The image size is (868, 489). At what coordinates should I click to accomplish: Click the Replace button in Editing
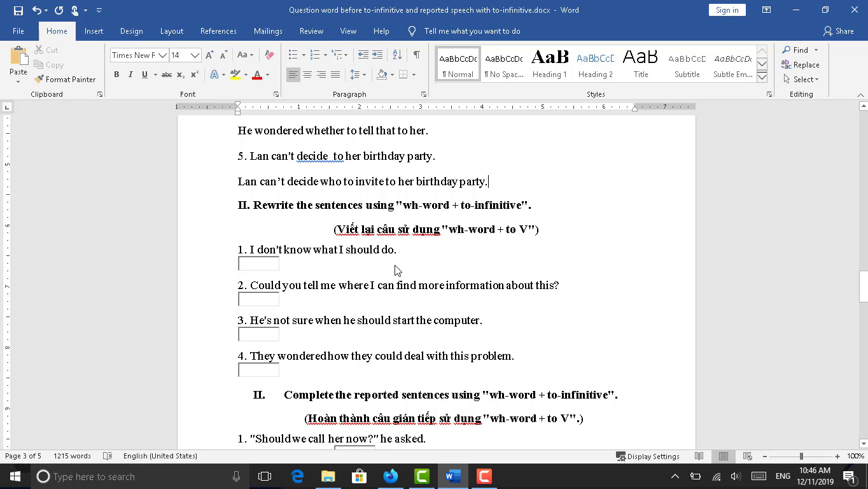click(801, 65)
